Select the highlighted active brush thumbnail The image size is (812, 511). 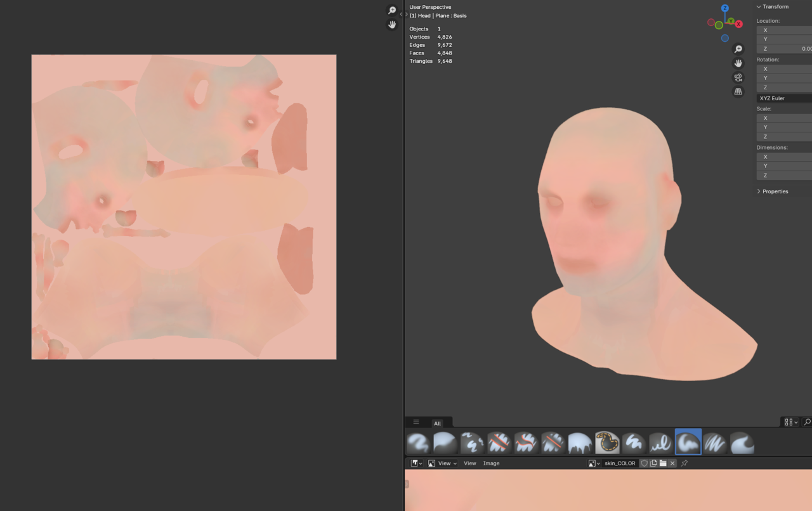point(688,442)
